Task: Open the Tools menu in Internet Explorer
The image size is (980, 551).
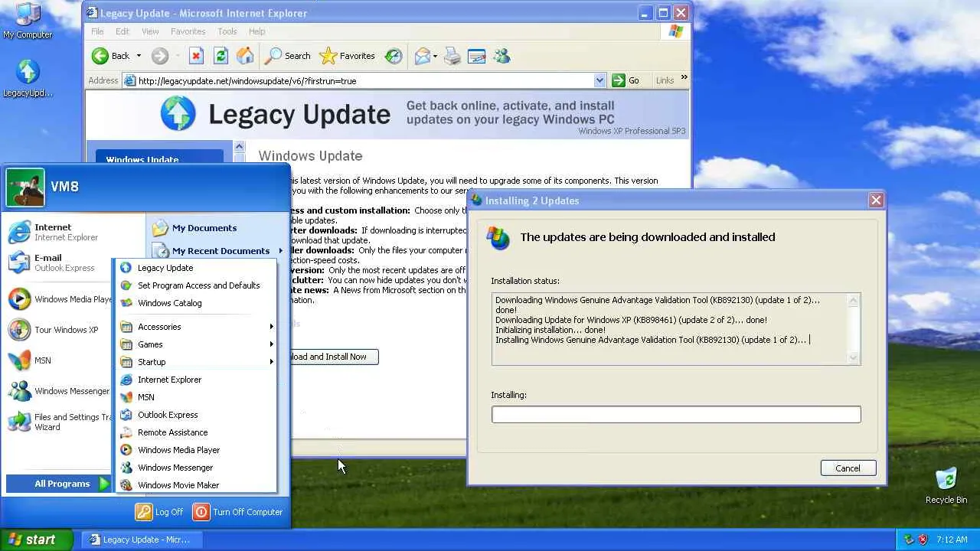Action: (x=227, y=31)
